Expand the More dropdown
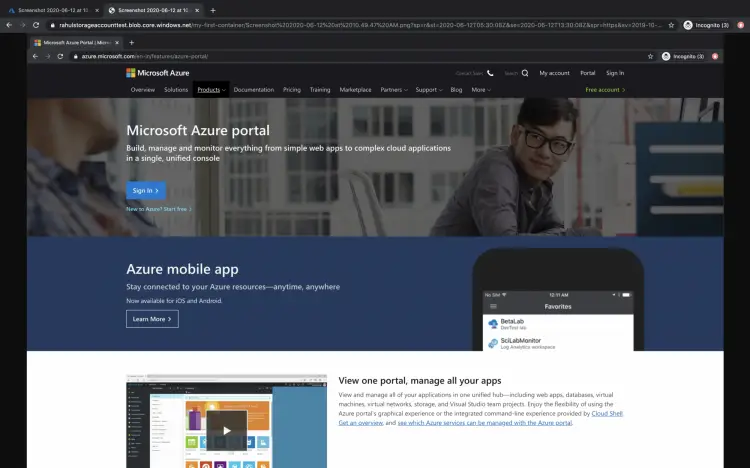The height and width of the screenshot is (468, 750). 481,89
